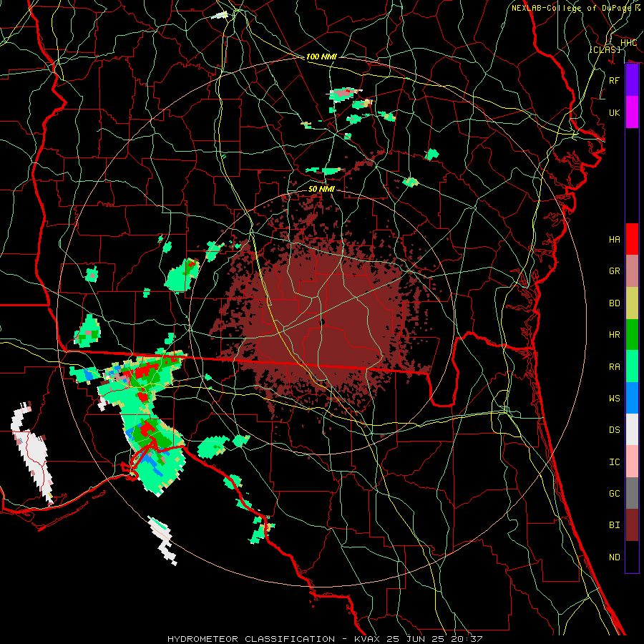
Task: Click the HR legend label
Action: (615, 335)
